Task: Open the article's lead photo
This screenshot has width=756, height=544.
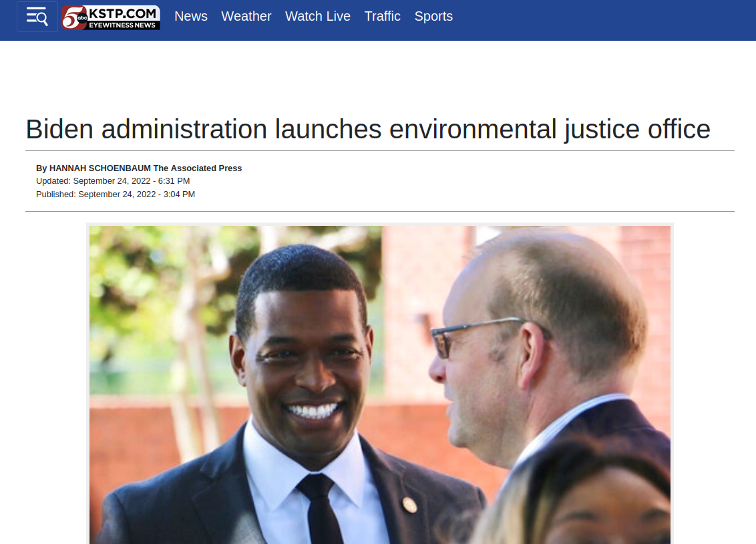Action: pos(380,384)
